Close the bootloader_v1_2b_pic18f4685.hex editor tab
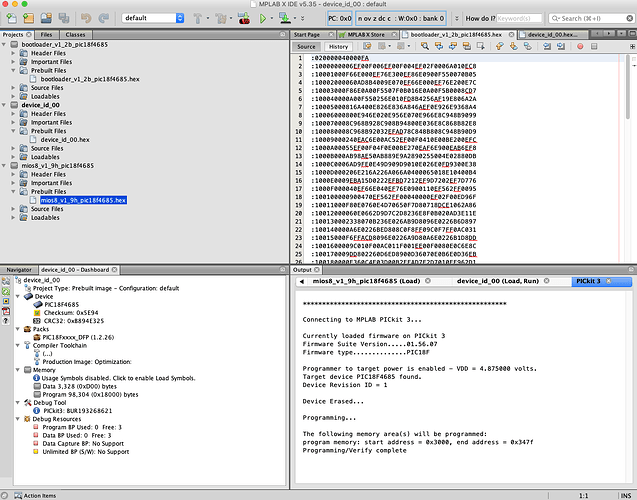The height and width of the screenshot is (500, 637). (511, 35)
